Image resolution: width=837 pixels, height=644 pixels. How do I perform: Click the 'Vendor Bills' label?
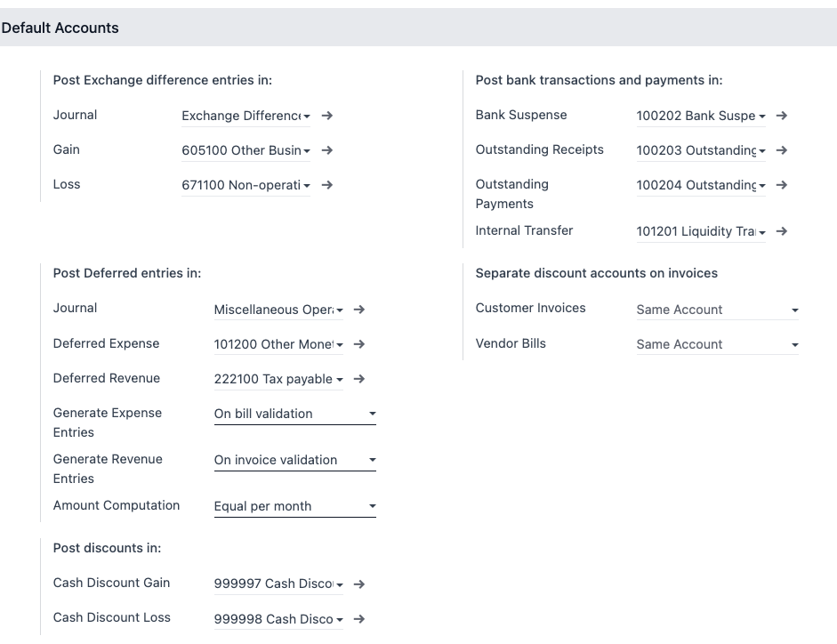511,343
